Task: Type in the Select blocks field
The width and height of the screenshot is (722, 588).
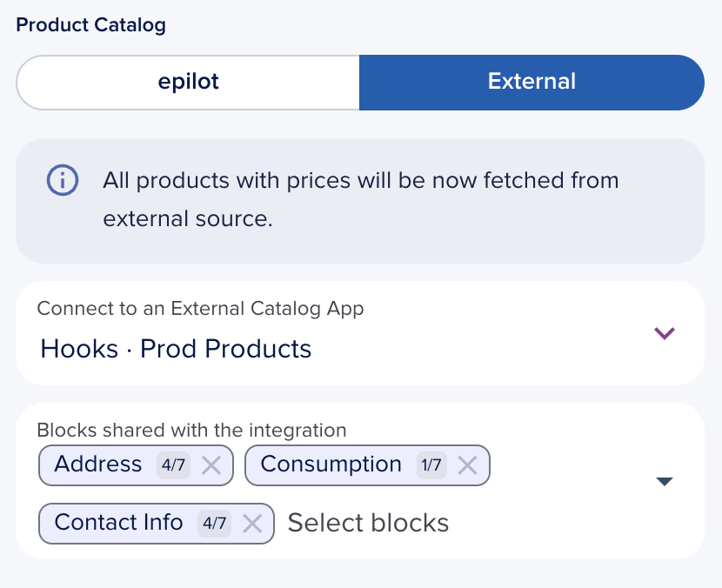Action: point(368,523)
